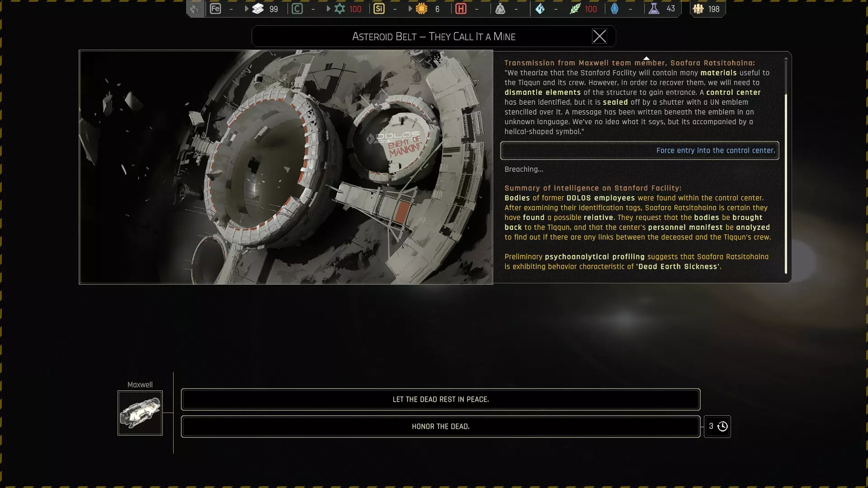Click the green gear polymers icon

tap(340, 9)
